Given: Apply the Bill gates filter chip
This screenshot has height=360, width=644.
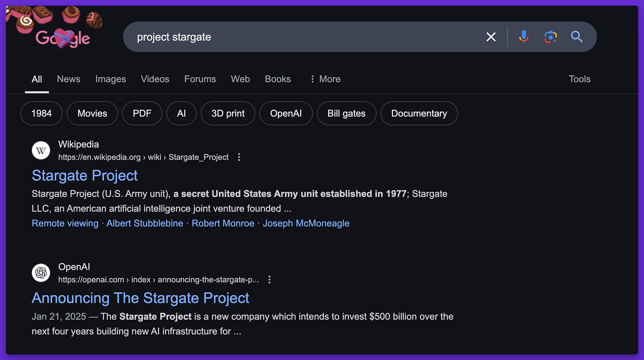Looking at the screenshot, I should tap(347, 113).
